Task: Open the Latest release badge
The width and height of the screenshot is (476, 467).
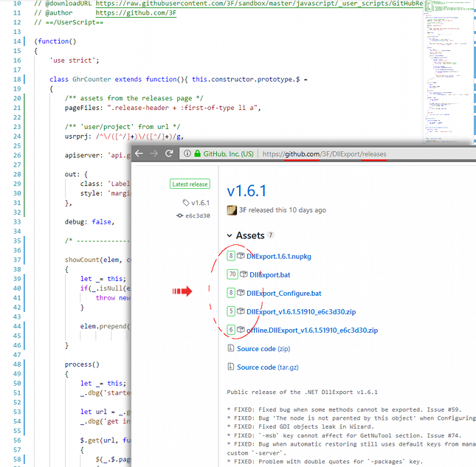Action: pyautogui.click(x=190, y=184)
